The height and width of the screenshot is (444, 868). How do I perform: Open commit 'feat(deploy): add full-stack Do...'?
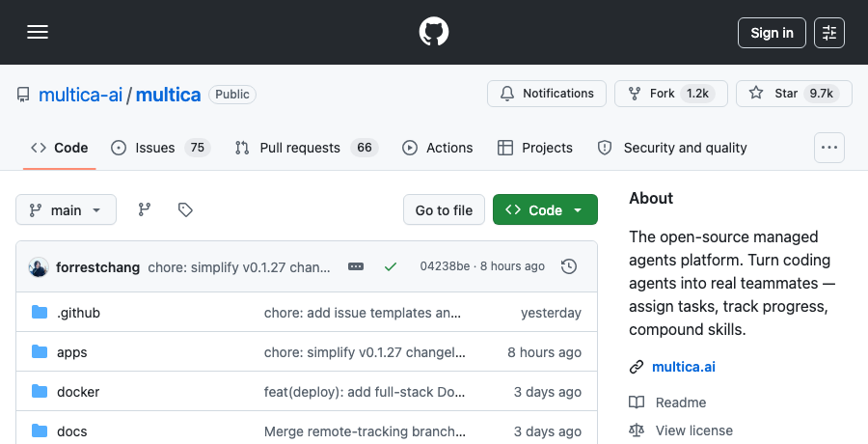pyautogui.click(x=365, y=392)
